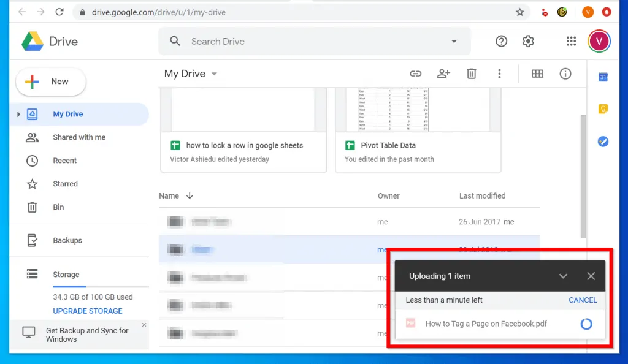
Task: Open the Google apps grid
Action: click(x=571, y=41)
